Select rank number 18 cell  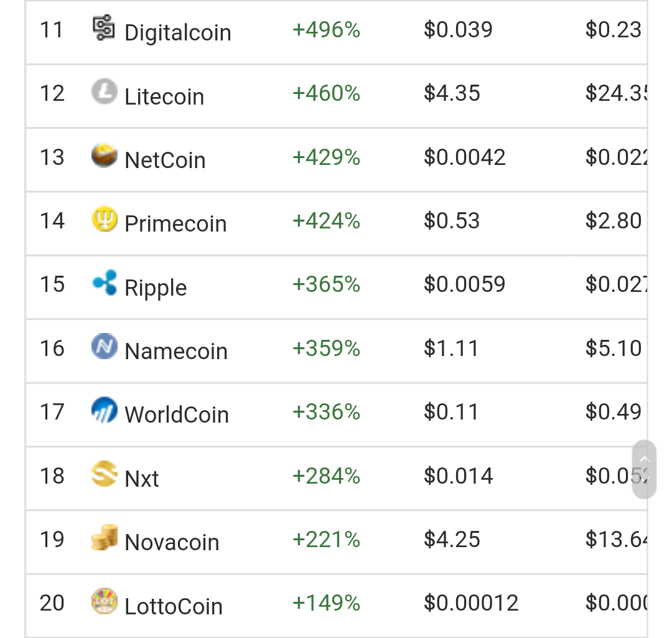tap(52, 476)
